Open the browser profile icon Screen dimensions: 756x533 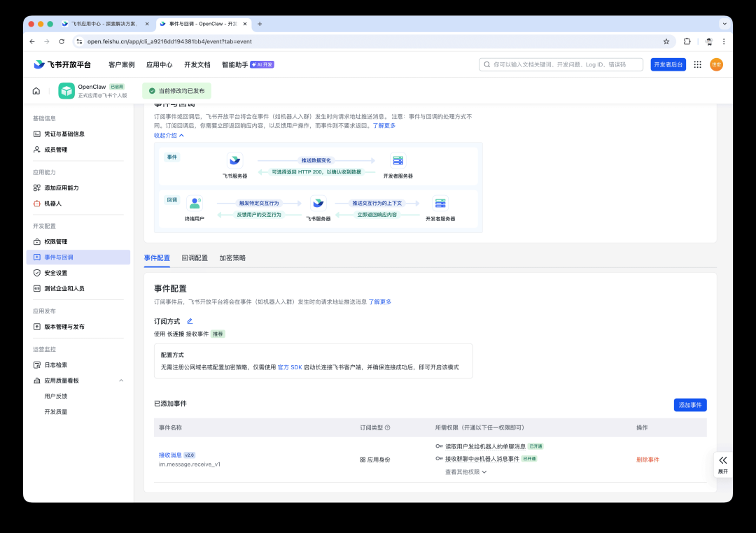708,41
